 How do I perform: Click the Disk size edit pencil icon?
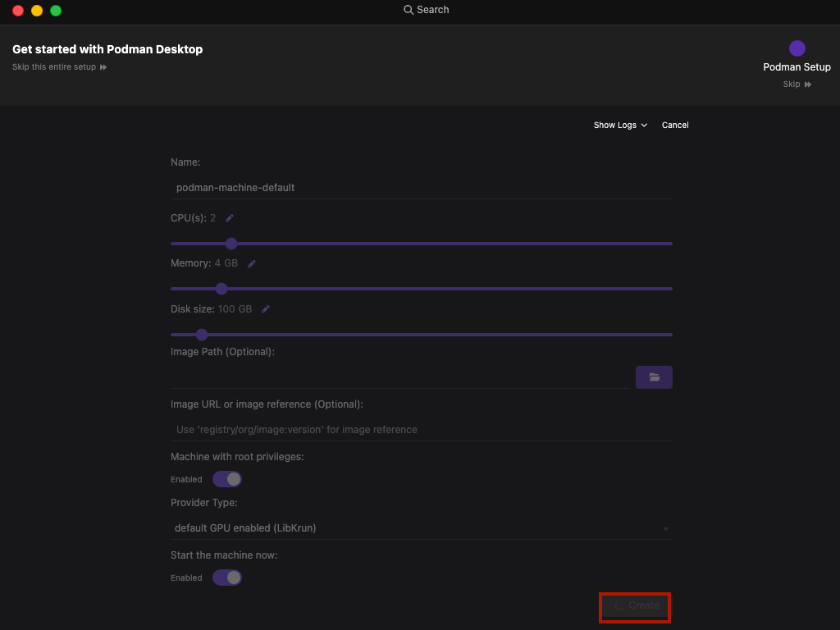point(266,309)
